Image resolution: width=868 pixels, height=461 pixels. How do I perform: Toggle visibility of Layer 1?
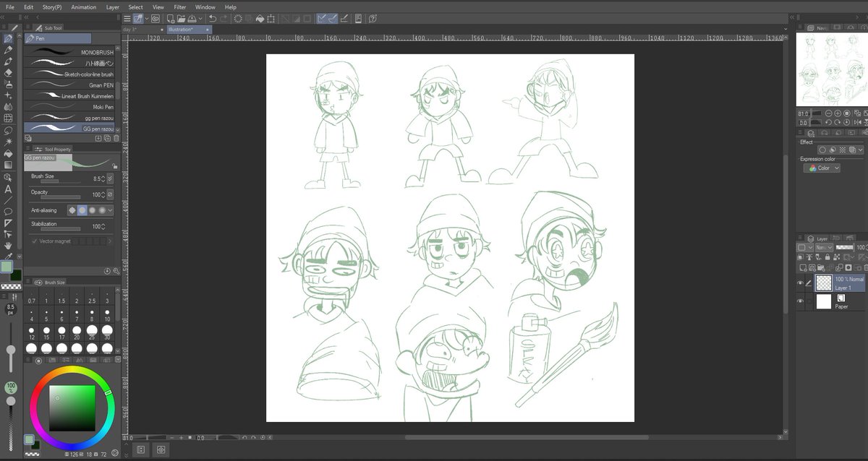click(799, 283)
